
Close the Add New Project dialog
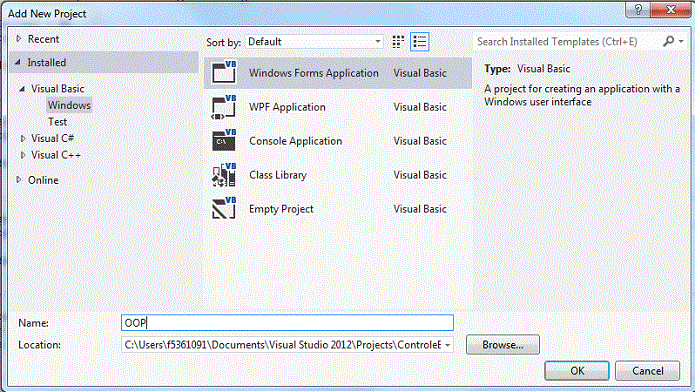pos(671,9)
